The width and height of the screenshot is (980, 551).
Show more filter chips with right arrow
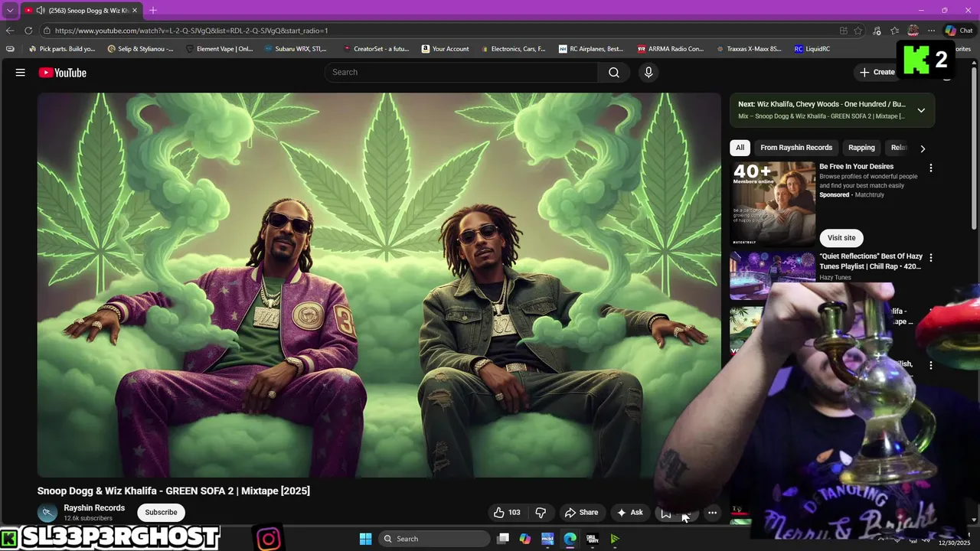(923, 148)
